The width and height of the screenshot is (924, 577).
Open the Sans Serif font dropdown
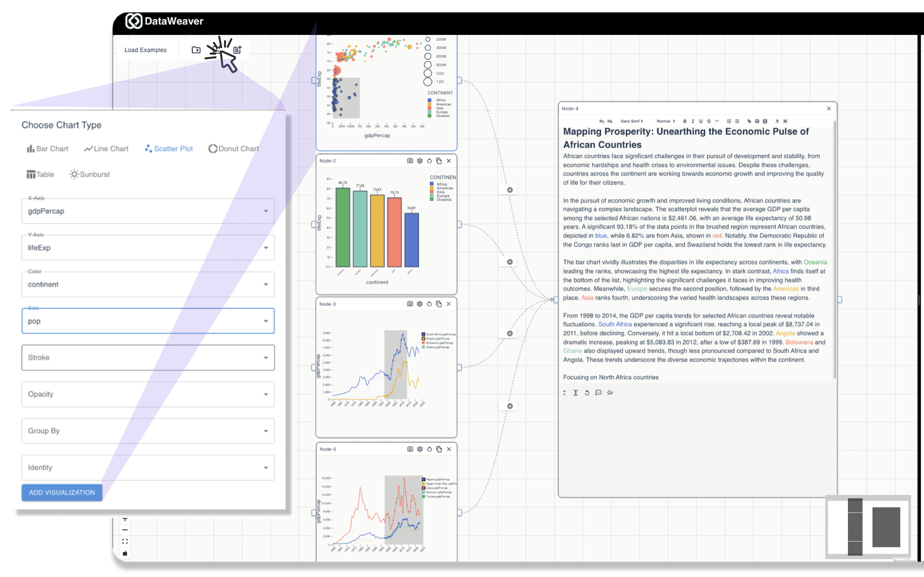(632, 121)
